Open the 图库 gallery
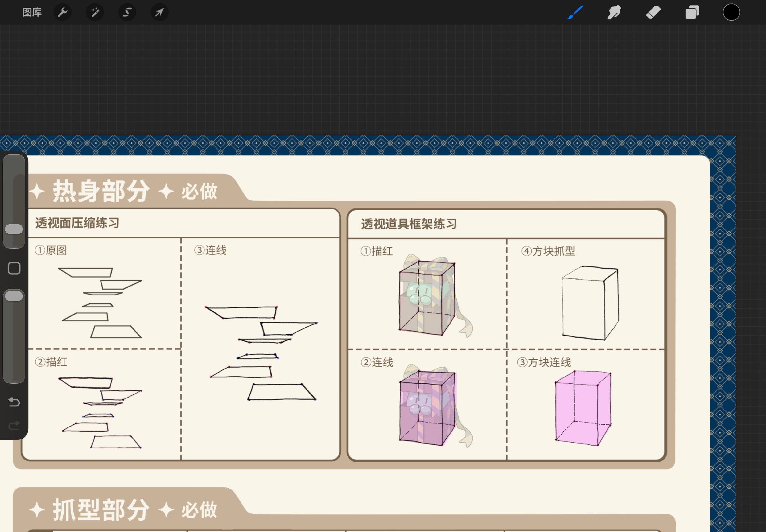This screenshot has height=532, width=766. (x=32, y=12)
